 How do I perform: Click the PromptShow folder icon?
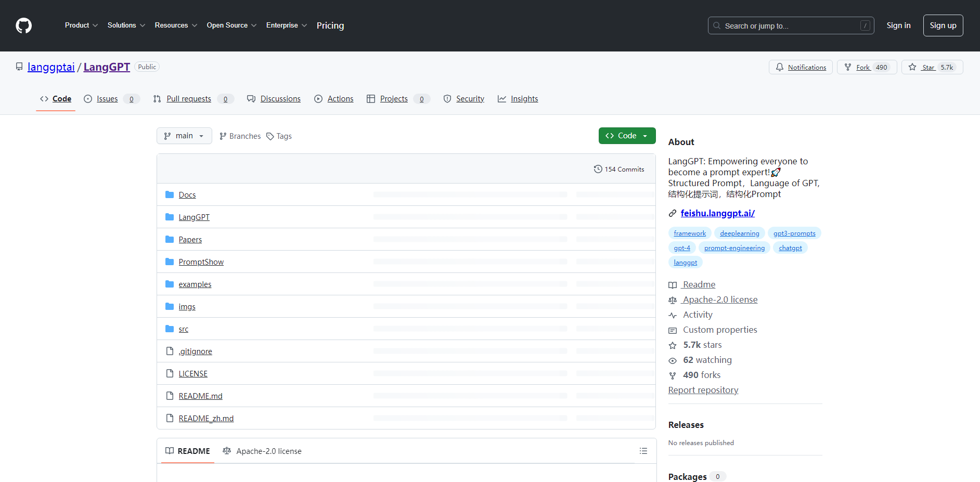coord(170,262)
